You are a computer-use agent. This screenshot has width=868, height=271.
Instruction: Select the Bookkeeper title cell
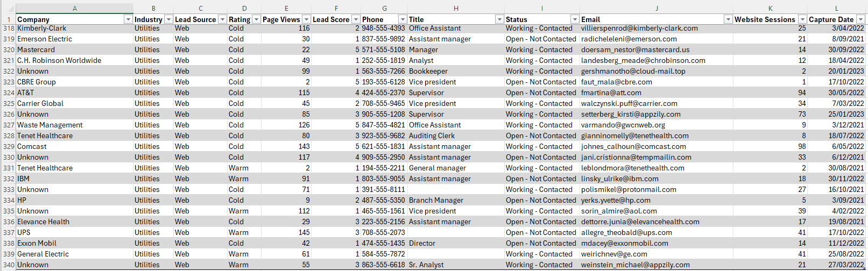[x=456, y=71]
